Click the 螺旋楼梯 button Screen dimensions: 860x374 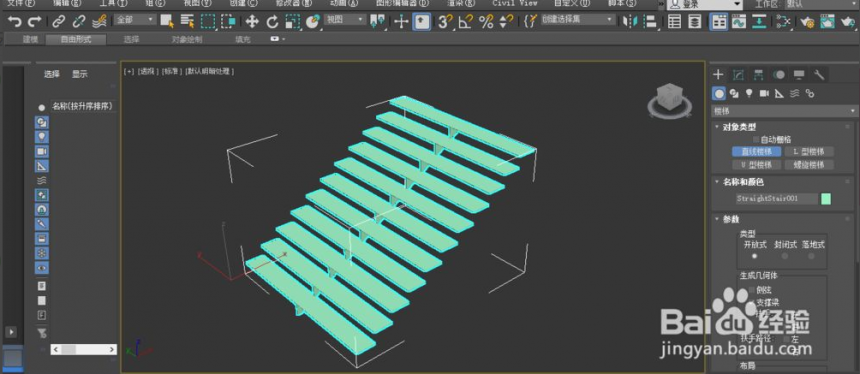810,165
